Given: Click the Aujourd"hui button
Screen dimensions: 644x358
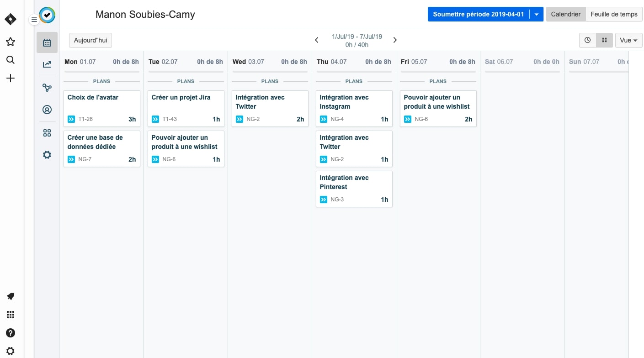Looking at the screenshot, I should click(x=90, y=40).
